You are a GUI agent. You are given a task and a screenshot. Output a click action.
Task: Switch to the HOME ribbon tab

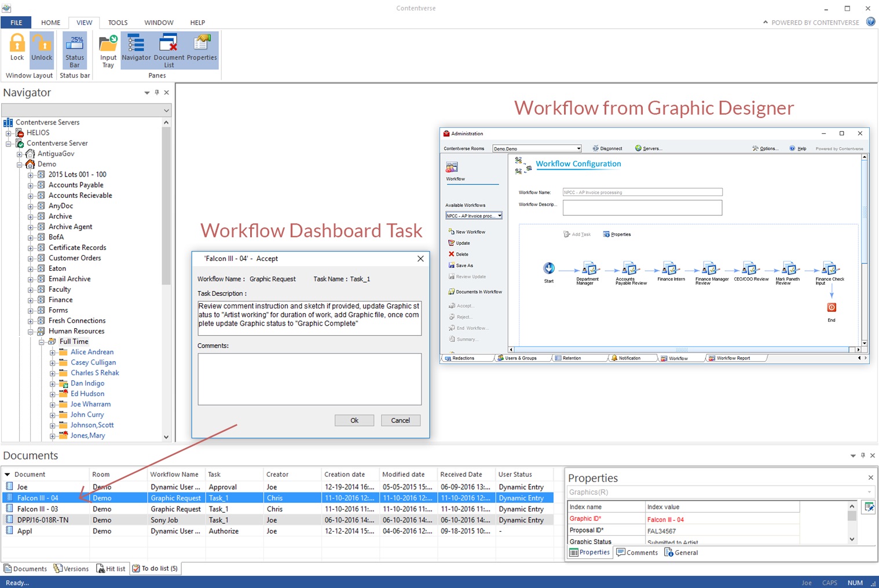click(x=50, y=23)
